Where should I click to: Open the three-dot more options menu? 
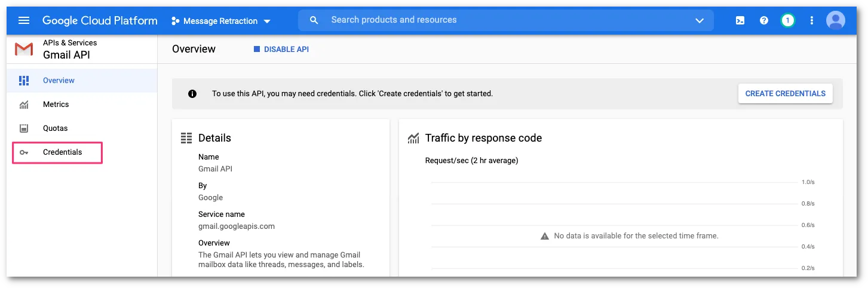tap(811, 20)
